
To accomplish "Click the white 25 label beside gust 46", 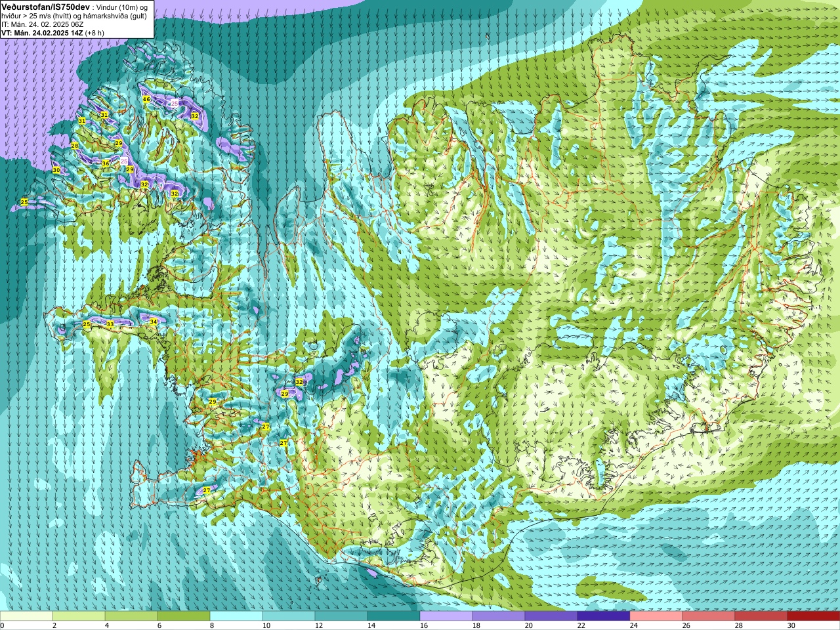I will [x=174, y=104].
